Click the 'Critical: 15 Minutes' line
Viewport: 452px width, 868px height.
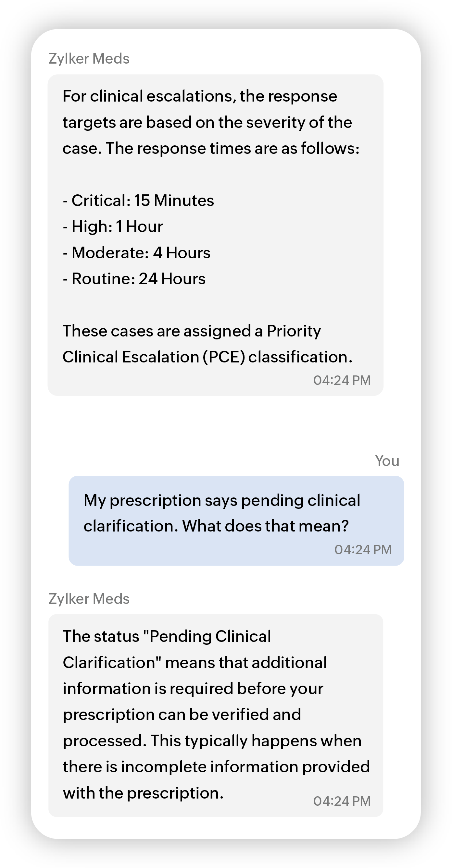(138, 201)
